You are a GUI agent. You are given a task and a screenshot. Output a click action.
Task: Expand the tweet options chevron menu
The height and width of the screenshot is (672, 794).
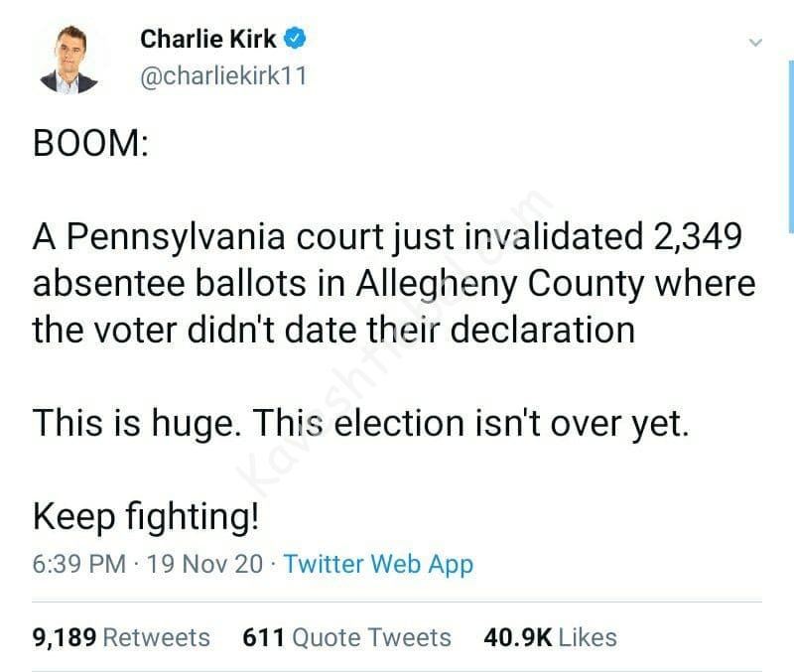(x=755, y=43)
